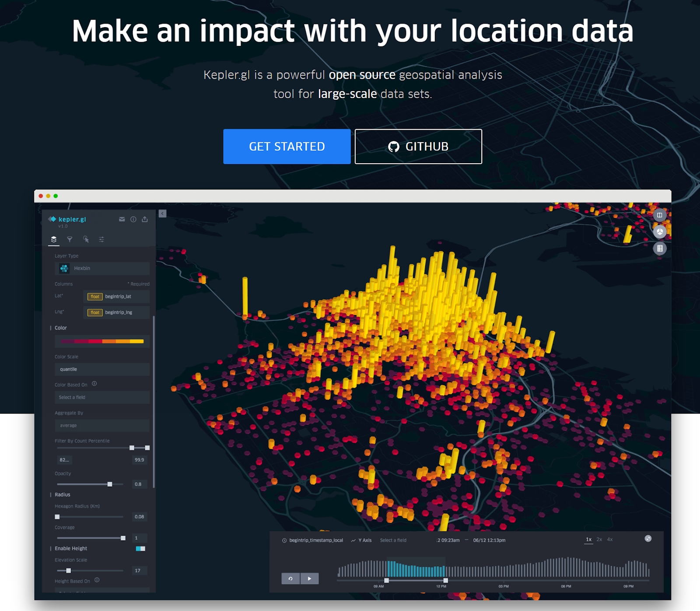Screen dimensions: 700x611
Task: Click the 06/12 12:13pm end time text
Action: point(489,541)
